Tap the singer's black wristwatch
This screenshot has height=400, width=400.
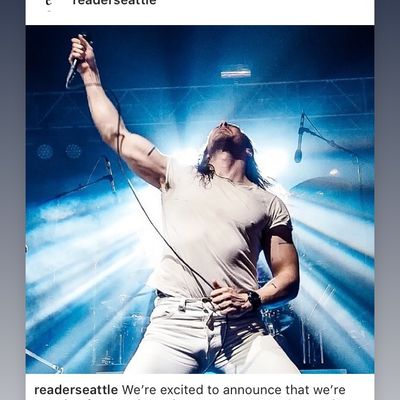pos(254,300)
